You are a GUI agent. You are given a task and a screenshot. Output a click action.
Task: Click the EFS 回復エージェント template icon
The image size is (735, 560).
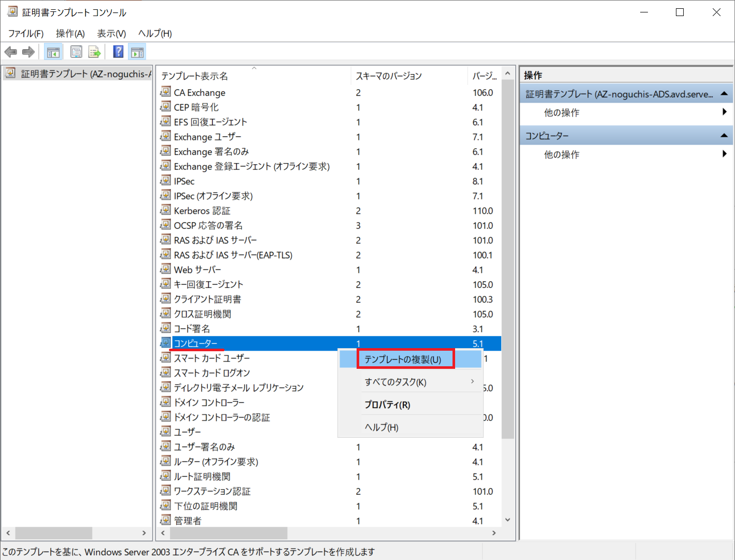pyautogui.click(x=165, y=122)
